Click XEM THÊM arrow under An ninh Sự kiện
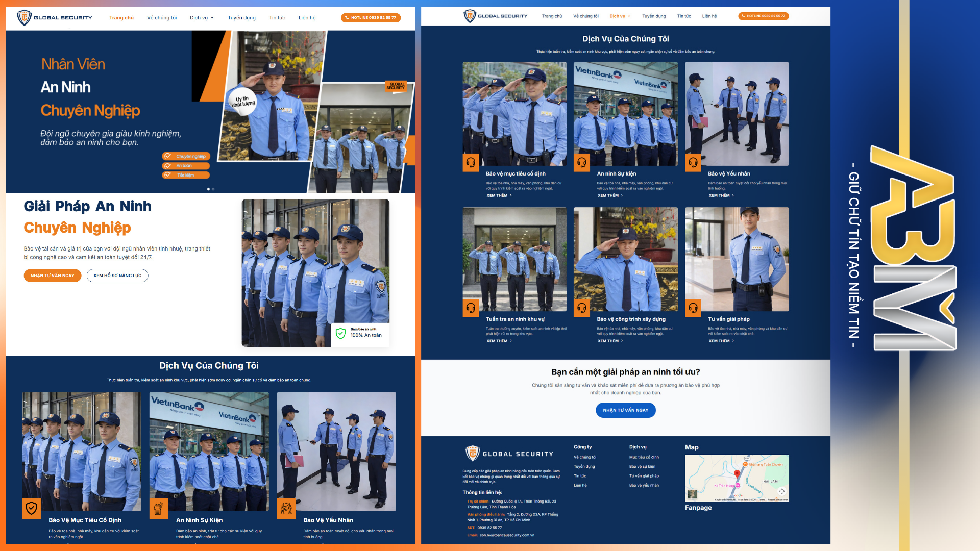This screenshot has width=980, height=551. click(x=622, y=195)
